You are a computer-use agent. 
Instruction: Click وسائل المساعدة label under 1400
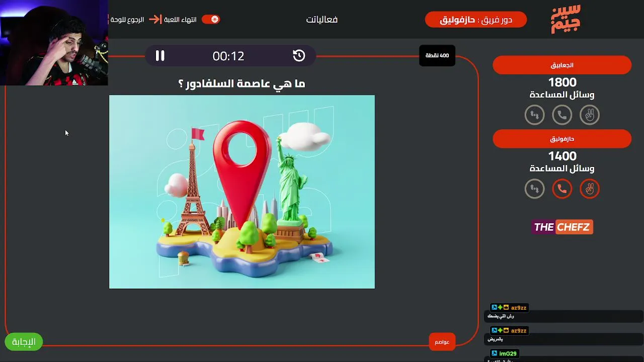562,168
